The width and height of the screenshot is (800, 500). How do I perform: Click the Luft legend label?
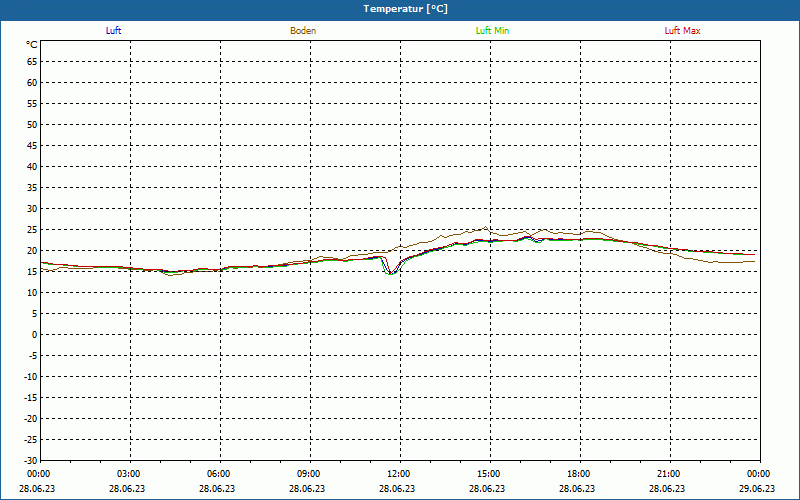113,31
